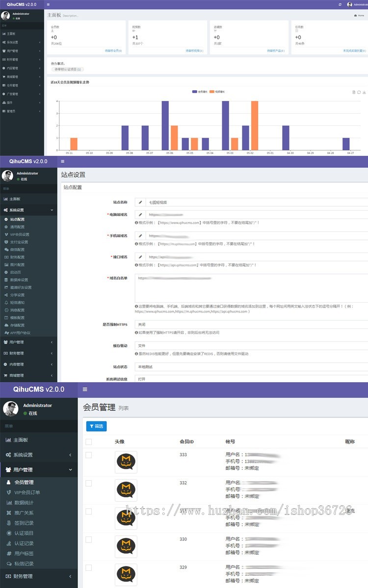Image resolution: width=368 pixels, height=588 pixels.
Task: Open 待审核产品 link in 店铺数 card
Action: [276, 50]
